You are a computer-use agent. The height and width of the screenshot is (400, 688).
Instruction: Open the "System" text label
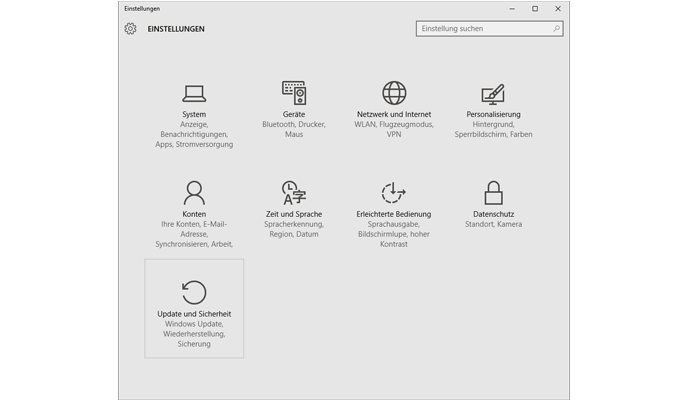(x=194, y=115)
